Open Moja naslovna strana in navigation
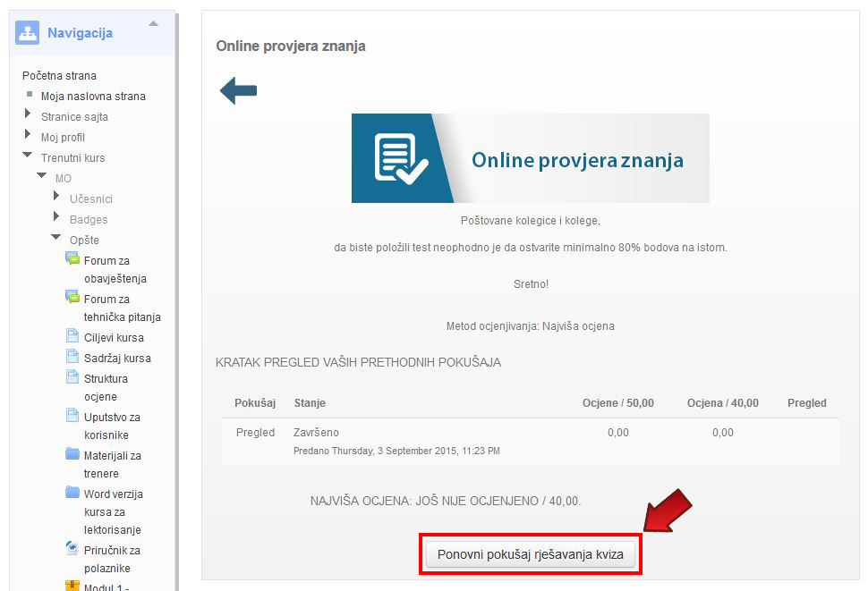Viewport: 868px width, 591px height. 93,97
